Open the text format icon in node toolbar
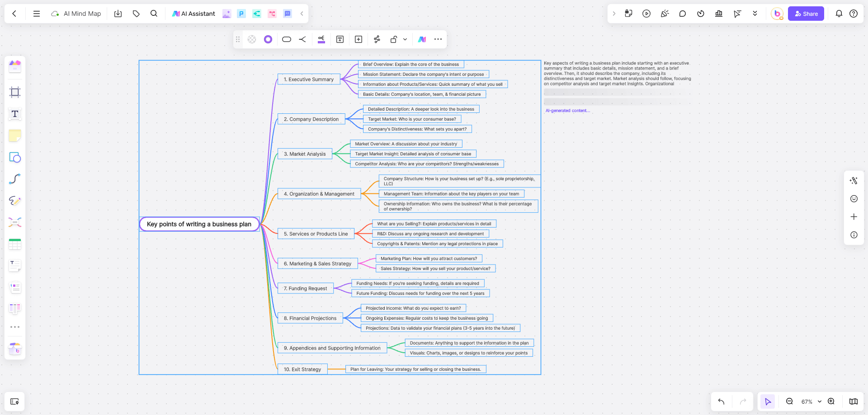 (340, 39)
